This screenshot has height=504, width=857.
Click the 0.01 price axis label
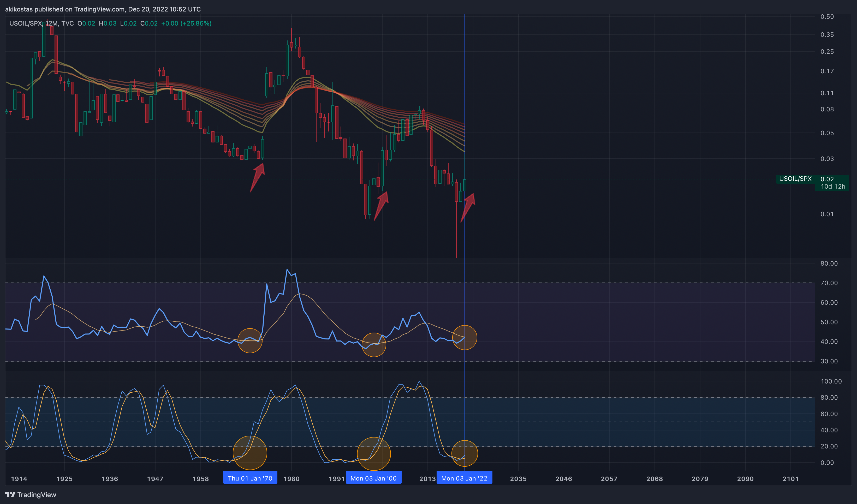[827, 214]
